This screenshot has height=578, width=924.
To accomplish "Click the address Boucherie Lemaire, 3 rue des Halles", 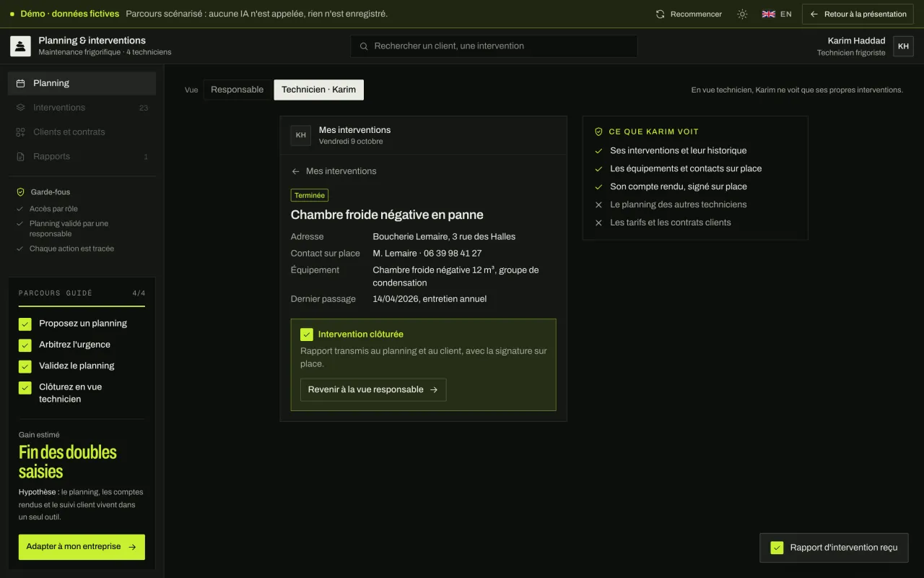I will pos(444,236).
